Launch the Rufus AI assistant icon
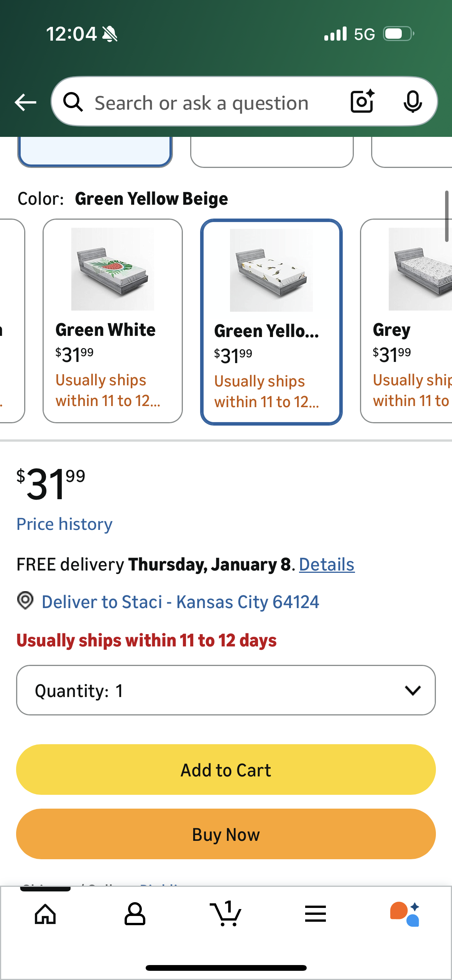Screen dimensions: 452x980 pyautogui.click(x=405, y=914)
